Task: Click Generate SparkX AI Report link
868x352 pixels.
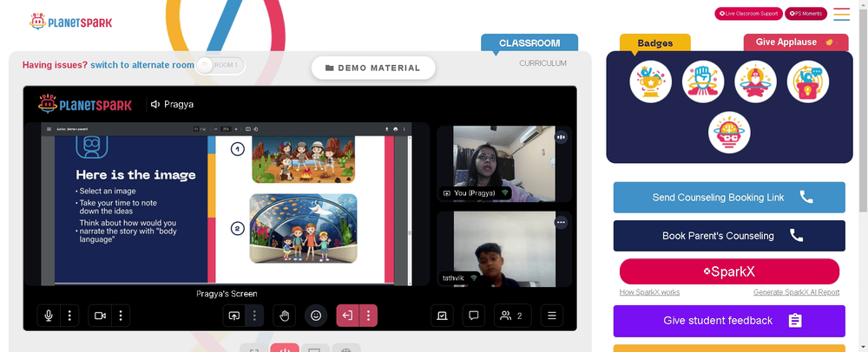Action: tap(796, 292)
